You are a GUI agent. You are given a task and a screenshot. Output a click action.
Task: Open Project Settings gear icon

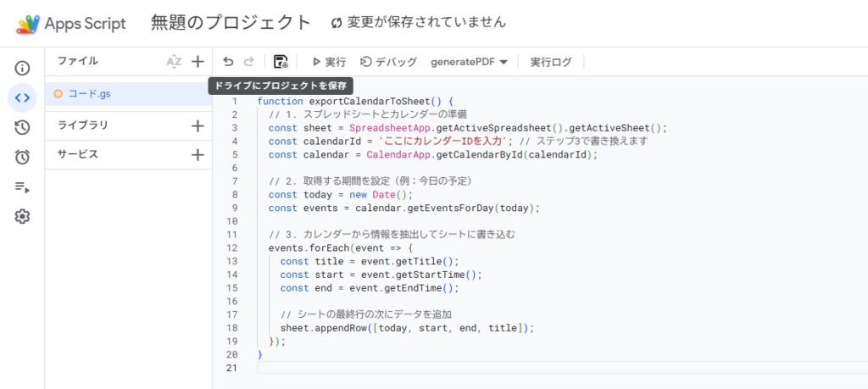click(x=22, y=217)
